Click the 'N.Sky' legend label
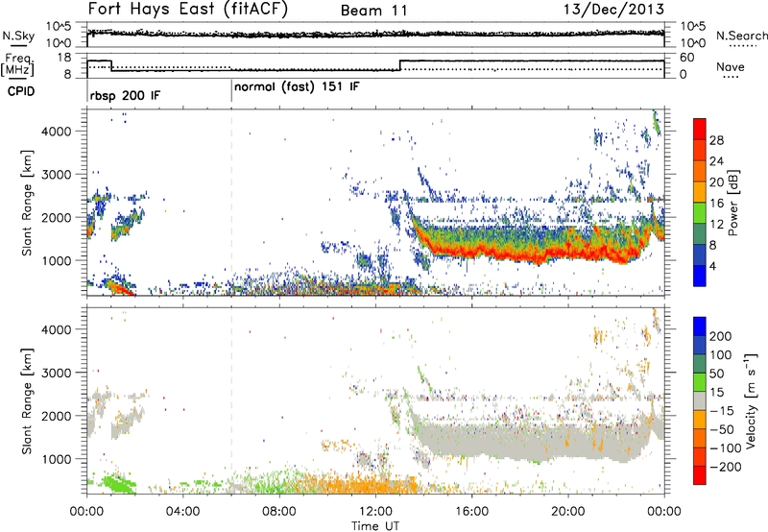Screen dimensions: 768x532 click(x=18, y=36)
